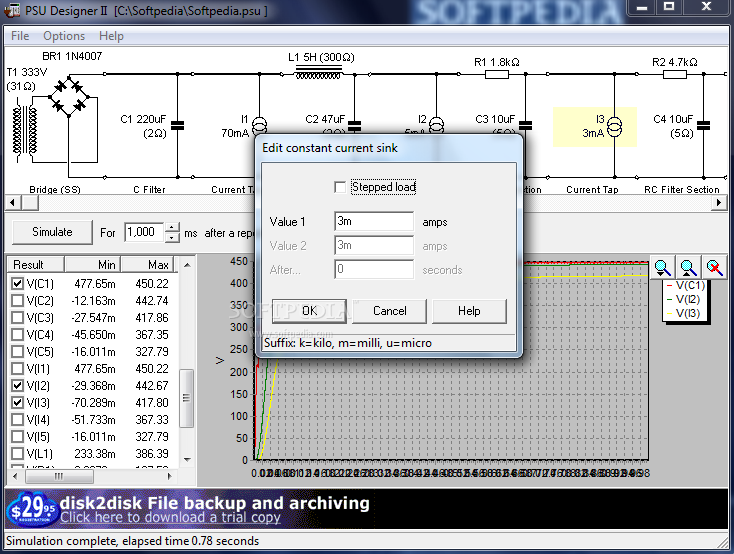This screenshot has width=734, height=554.
Task: Click Result column header
Action: click(x=36, y=265)
